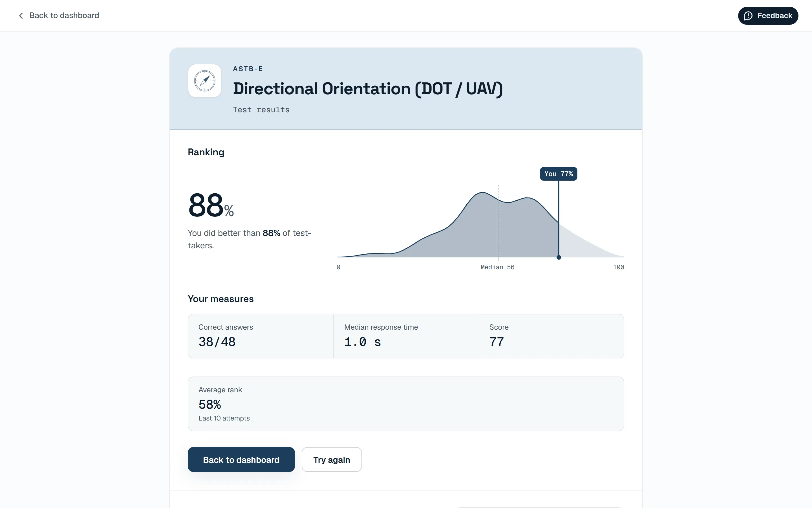
Task: Follow the top 'Back to dashboard' link
Action: [59, 16]
